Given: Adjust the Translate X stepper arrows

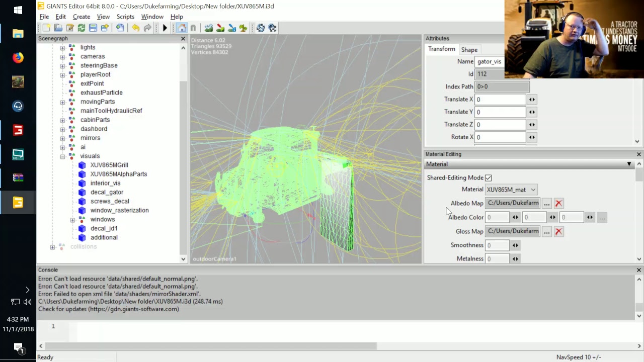Looking at the screenshot, I should [532, 100].
